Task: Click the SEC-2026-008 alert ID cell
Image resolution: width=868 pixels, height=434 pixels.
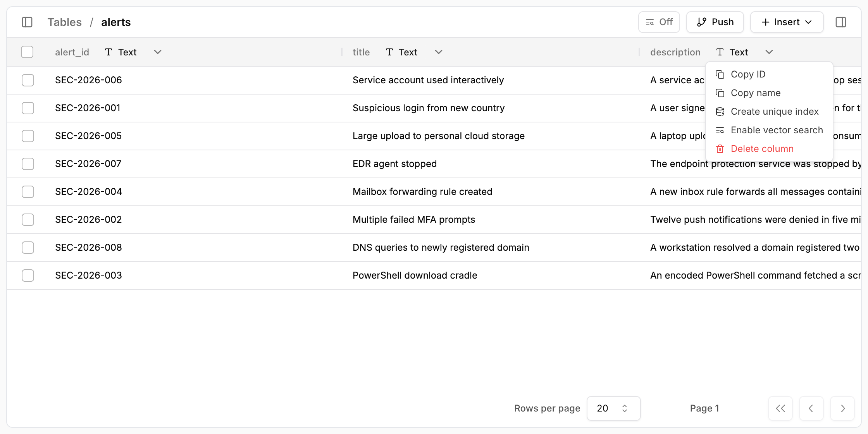Action: point(88,248)
